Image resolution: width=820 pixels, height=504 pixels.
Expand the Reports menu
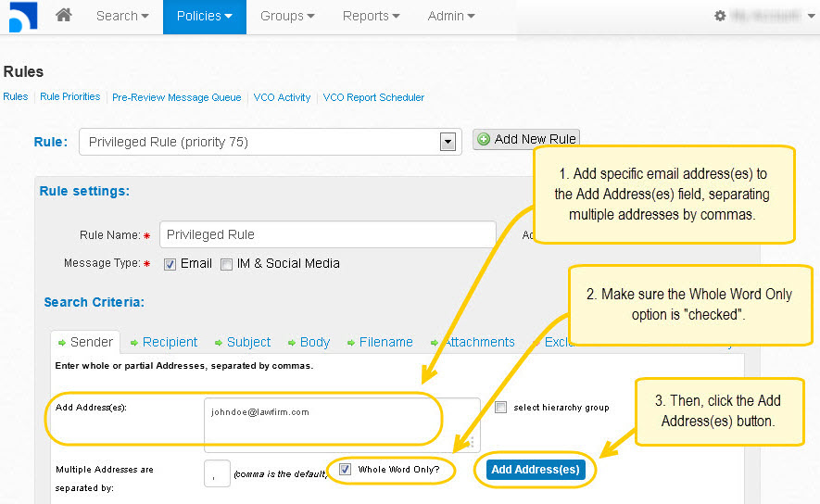pos(371,17)
